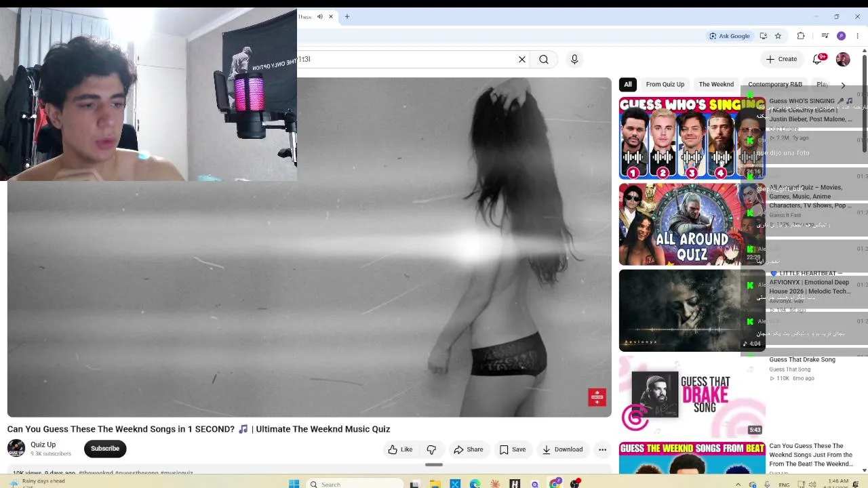This screenshot has height=488, width=868.
Task: Open the Quiz Up channel avatar
Action: click(16, 448)
